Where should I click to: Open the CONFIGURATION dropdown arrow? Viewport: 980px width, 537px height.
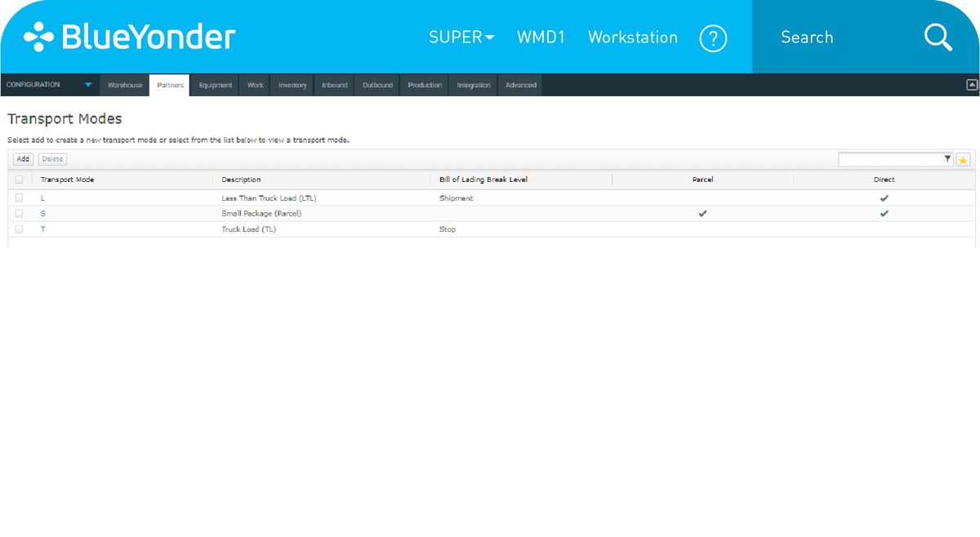[x=88, y=84]
